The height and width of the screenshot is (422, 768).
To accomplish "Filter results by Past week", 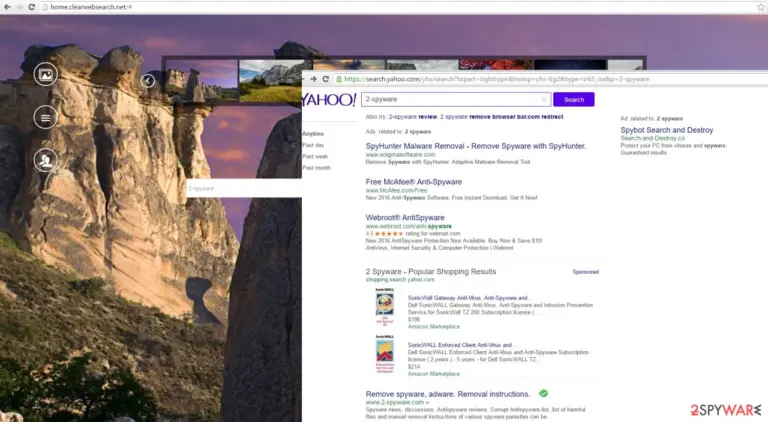I will (315, 156).
